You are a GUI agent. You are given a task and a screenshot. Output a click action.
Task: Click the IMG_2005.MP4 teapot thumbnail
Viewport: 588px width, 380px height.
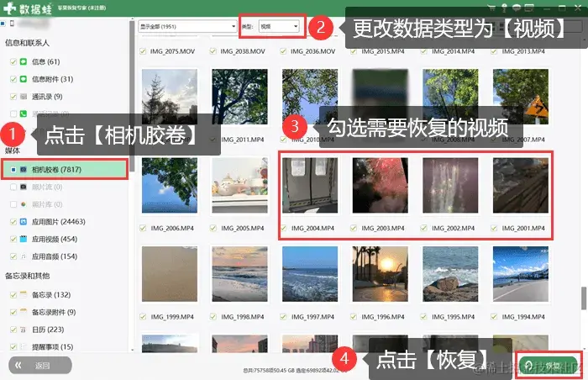click(239, 185)
